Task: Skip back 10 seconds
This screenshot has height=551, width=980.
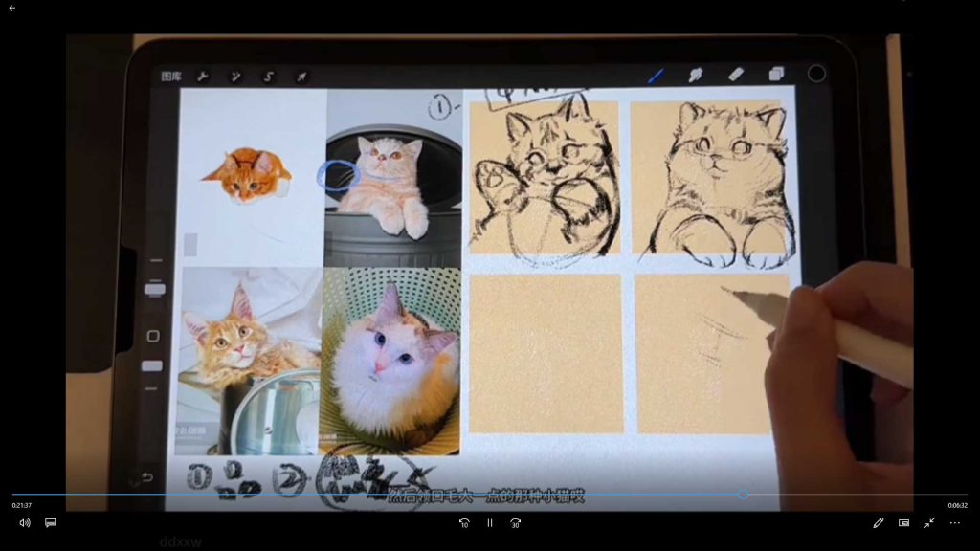Action: [x=464, y=523]
